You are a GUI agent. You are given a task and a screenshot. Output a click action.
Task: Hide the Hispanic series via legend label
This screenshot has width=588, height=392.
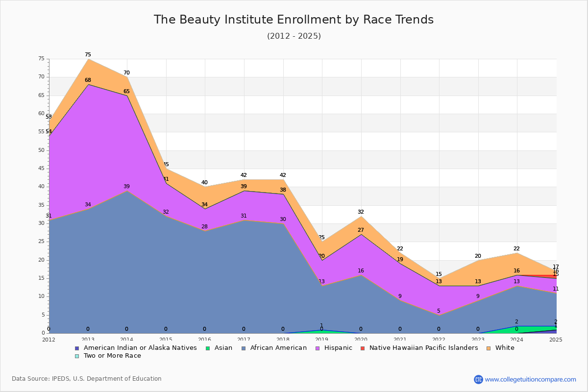pyautogui.click(x=339, y=348)
